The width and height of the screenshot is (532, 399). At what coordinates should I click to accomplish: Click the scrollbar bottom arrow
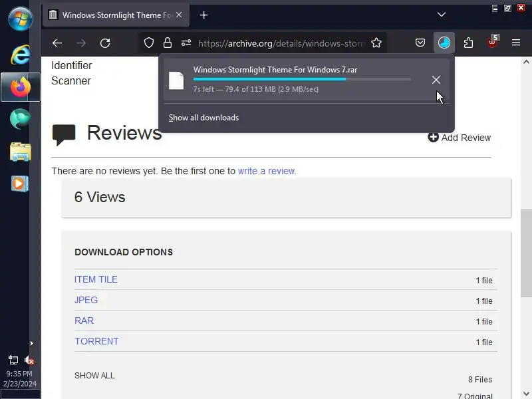point(526,394)
